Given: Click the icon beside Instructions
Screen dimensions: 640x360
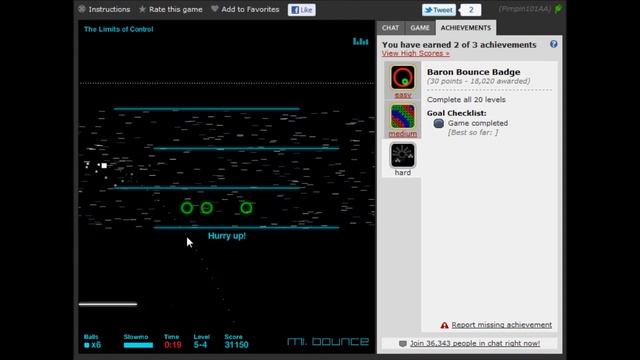Looking at the screenshot, I should point(82,9).
